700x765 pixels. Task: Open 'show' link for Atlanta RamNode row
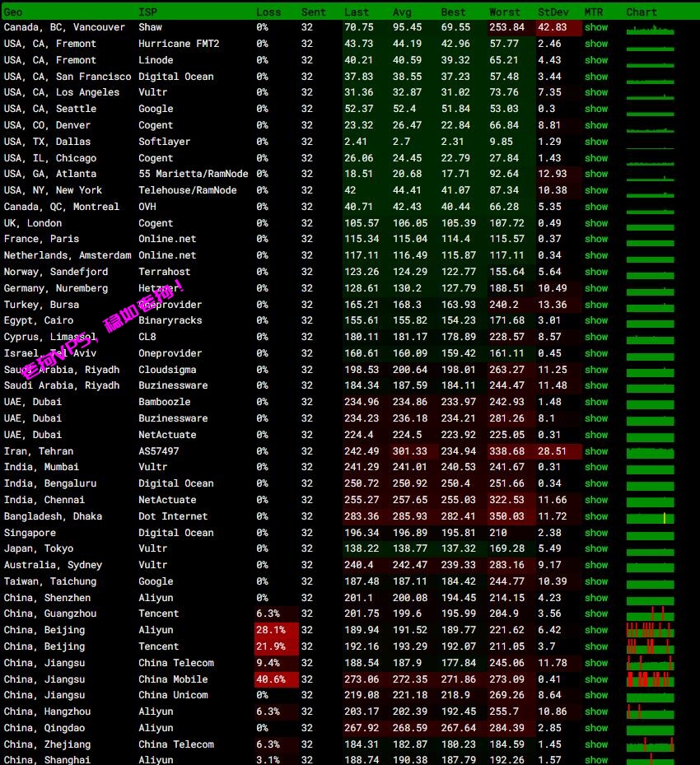596,174
